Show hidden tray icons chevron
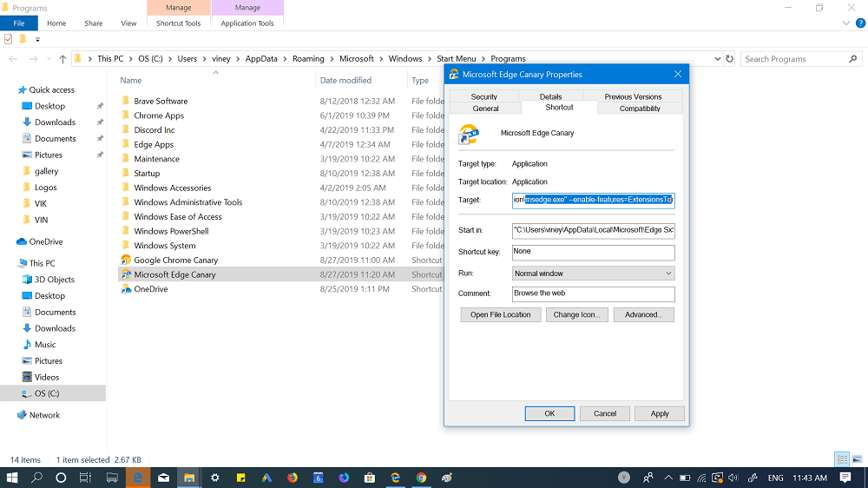 click(x=668, y=478)
